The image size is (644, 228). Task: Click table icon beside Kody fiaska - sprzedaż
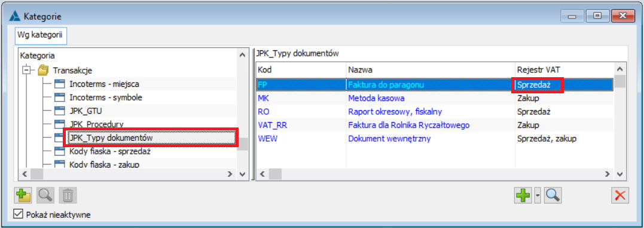click(x=60, y=151)
